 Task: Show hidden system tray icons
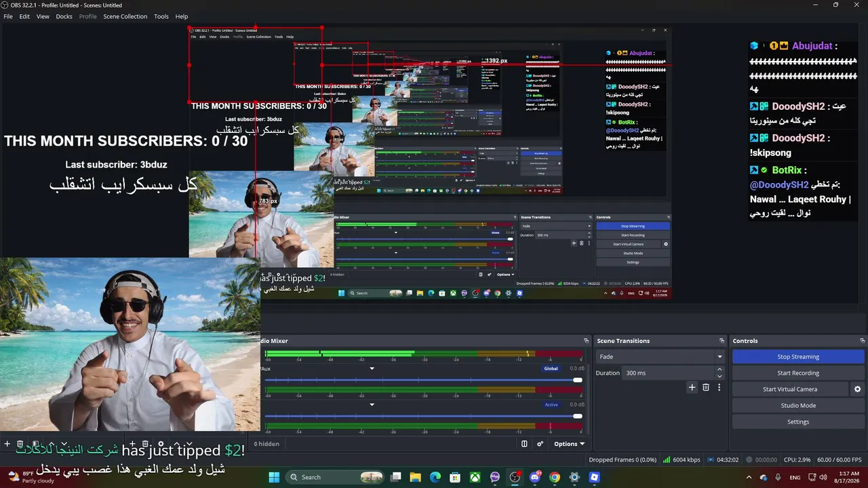coord(749,477)
